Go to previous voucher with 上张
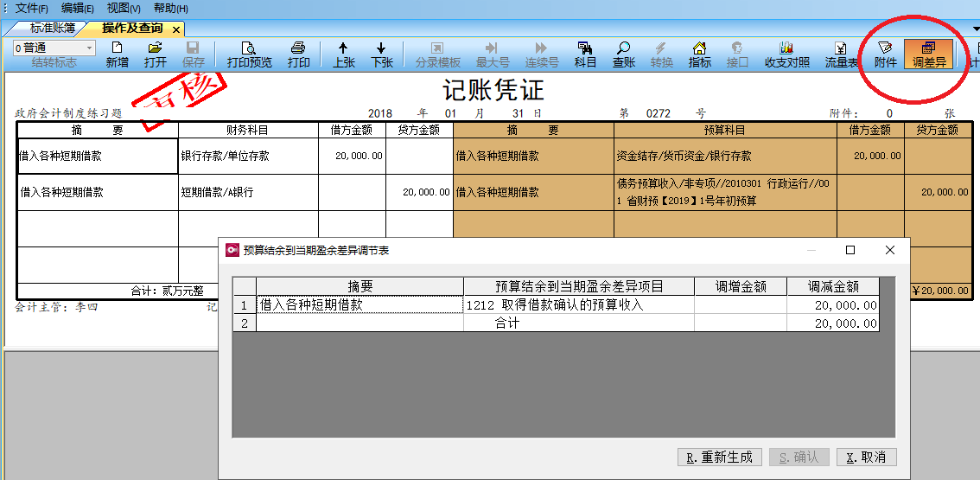Screen dimensions: 980x480 343,54
